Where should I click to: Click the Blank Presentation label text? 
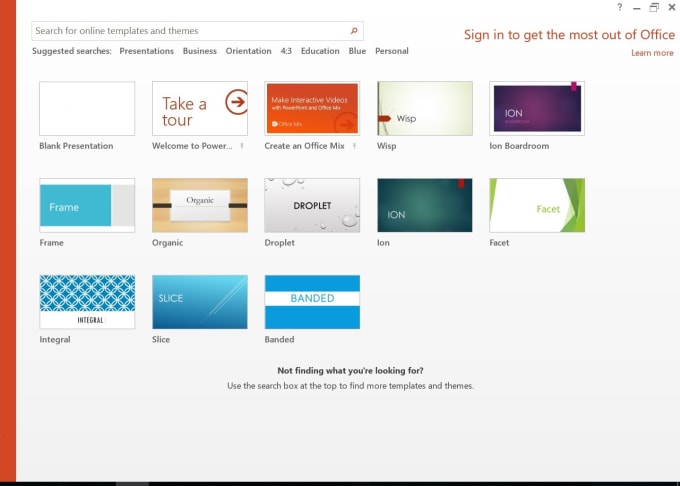click(x=76, y=146)
